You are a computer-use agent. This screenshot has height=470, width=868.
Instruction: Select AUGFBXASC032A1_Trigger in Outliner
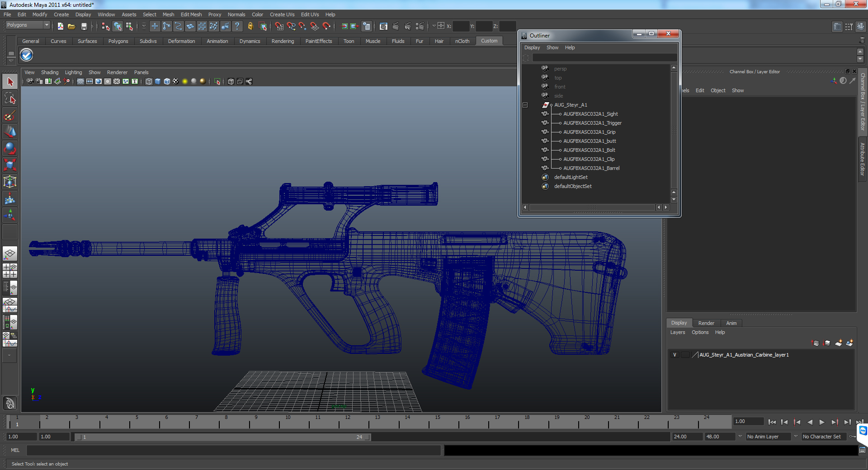tap(592, 123)
